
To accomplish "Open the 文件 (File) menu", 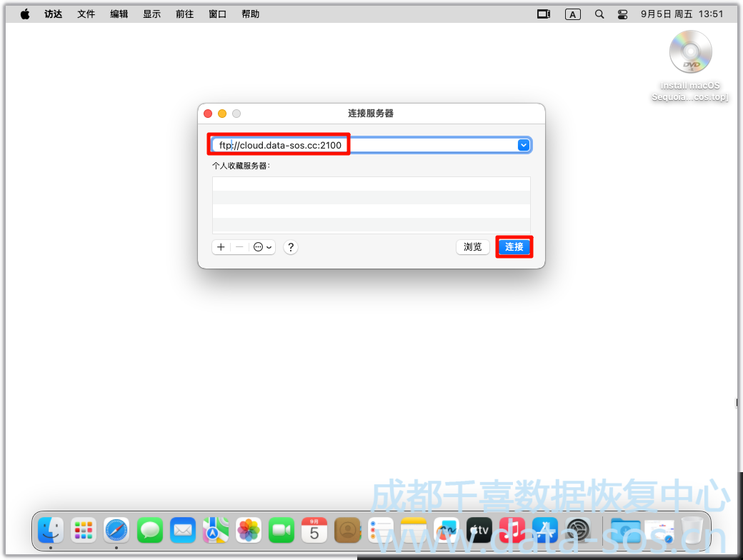I will pyautogui.click(x=86, y=14).
